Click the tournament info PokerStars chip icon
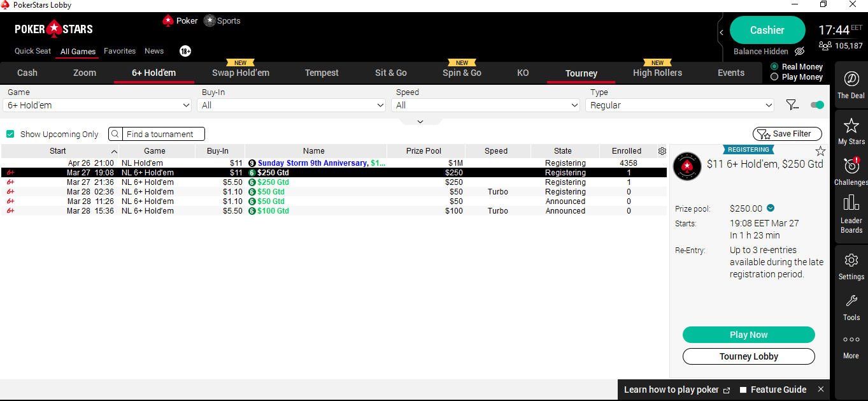868x401 pixels. [687, 166]
